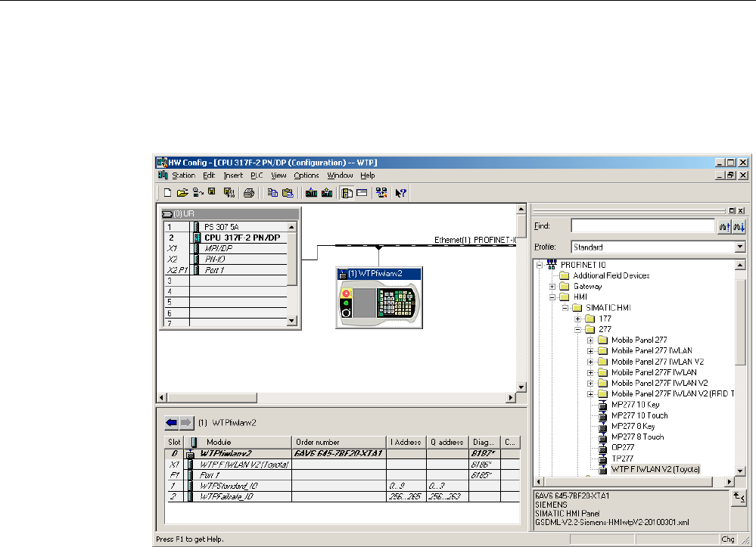Select the OP277 catalog entry

point(623,447)
